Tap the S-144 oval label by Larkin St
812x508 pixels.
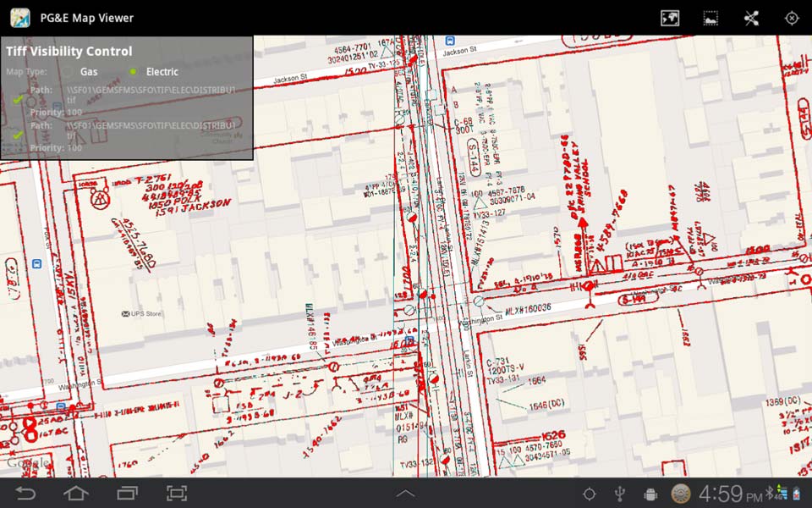point(475,157)
